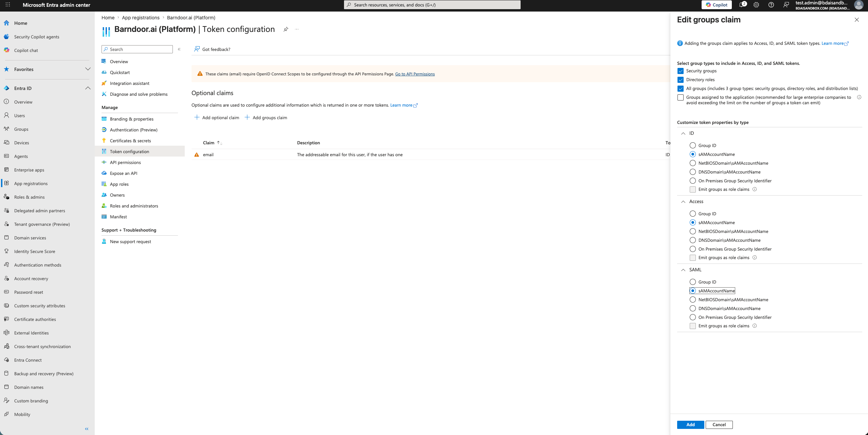
Task: Select Group ID under the ID section
Action: (693, 145)
